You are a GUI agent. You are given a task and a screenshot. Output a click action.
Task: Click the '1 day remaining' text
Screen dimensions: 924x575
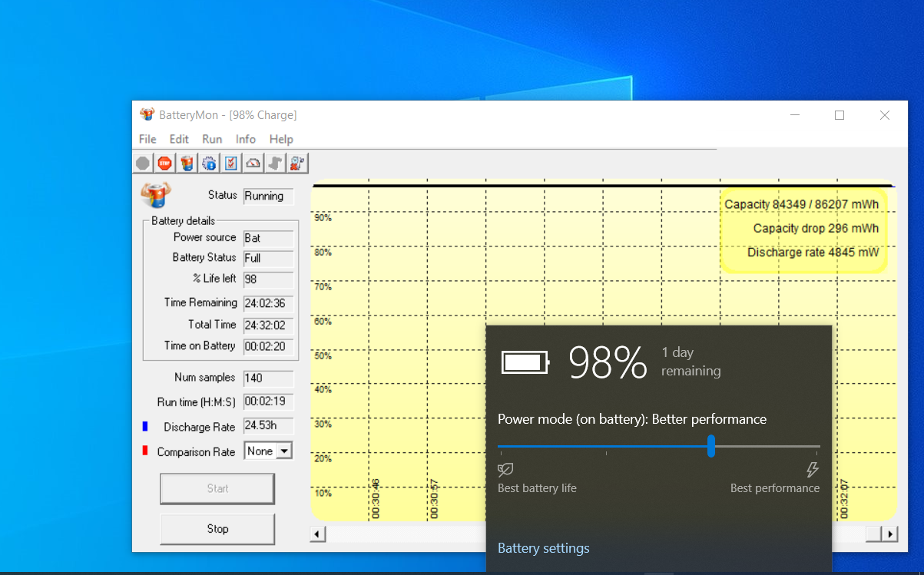click(x=691, y=362)
